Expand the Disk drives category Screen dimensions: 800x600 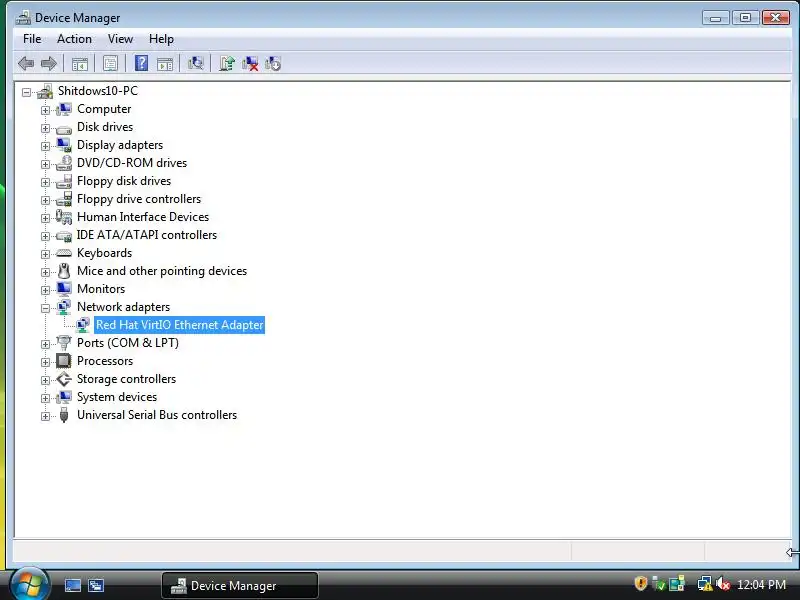point(45,128)
